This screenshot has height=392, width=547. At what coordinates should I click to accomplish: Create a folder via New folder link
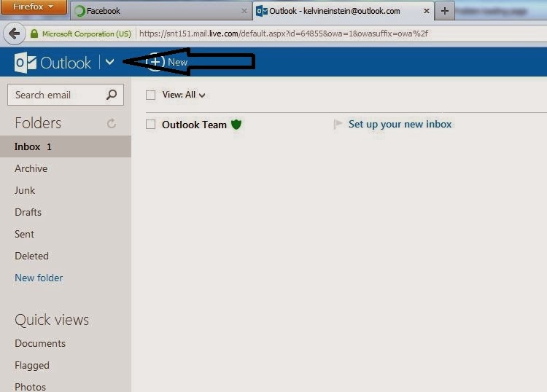tap(39, 278)
